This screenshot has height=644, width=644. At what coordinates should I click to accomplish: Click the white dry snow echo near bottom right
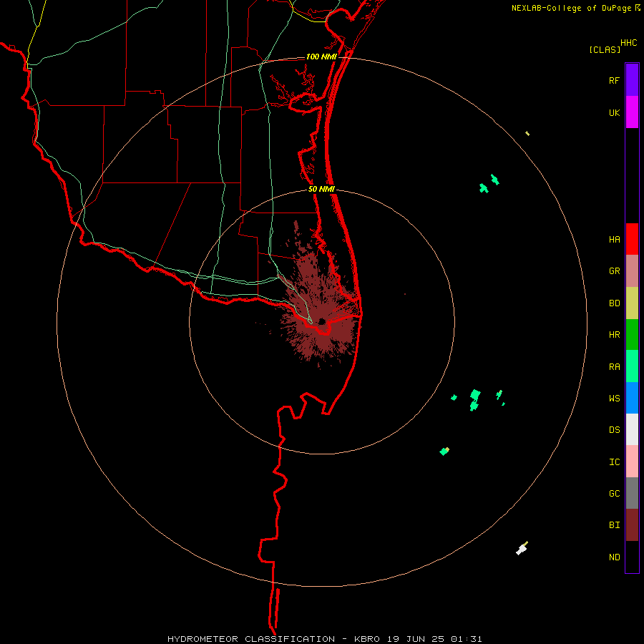[522, 549]
